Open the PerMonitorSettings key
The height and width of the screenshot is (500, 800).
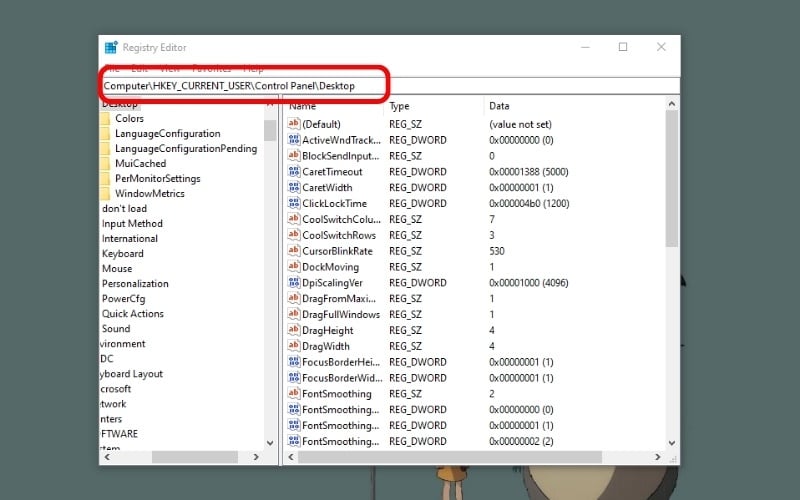[157, 179]
